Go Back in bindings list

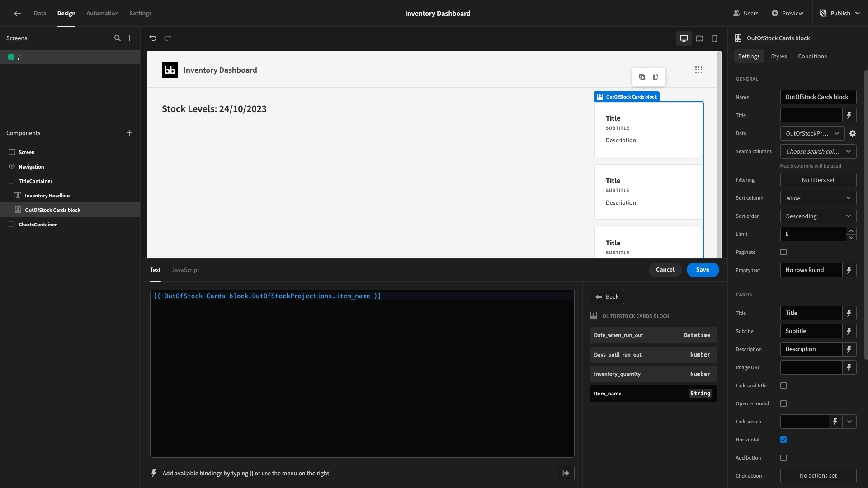[x=607, y=297]
